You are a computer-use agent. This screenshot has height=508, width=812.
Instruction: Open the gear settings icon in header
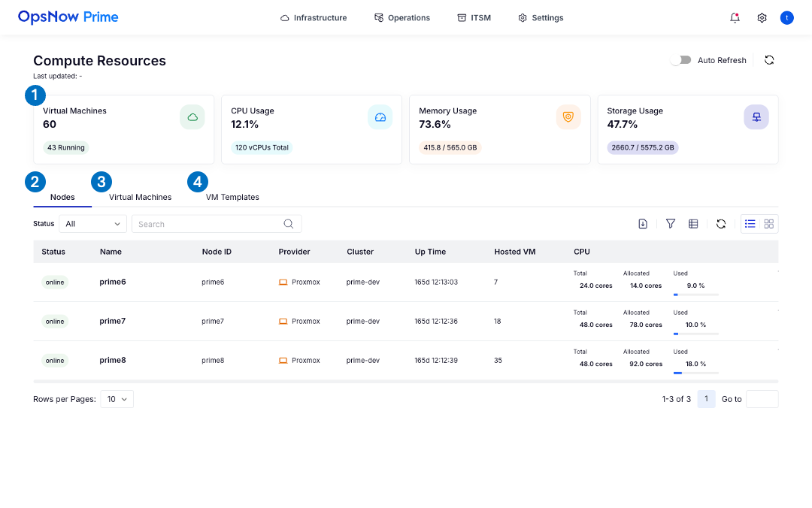tap(762, 18)
